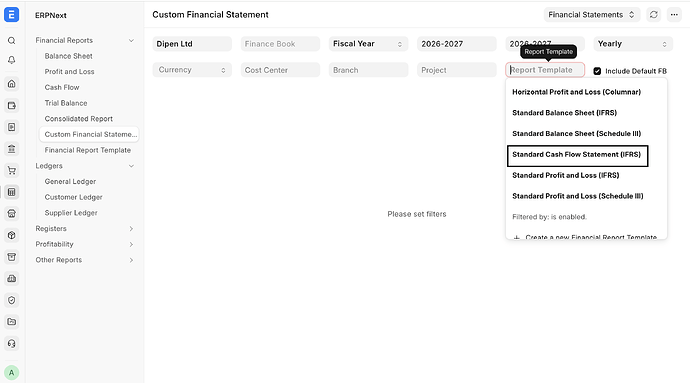Viewport: 690px width, 383px height.
Task: Open the wallet icon in the sidebar
Action: (11, 106)
